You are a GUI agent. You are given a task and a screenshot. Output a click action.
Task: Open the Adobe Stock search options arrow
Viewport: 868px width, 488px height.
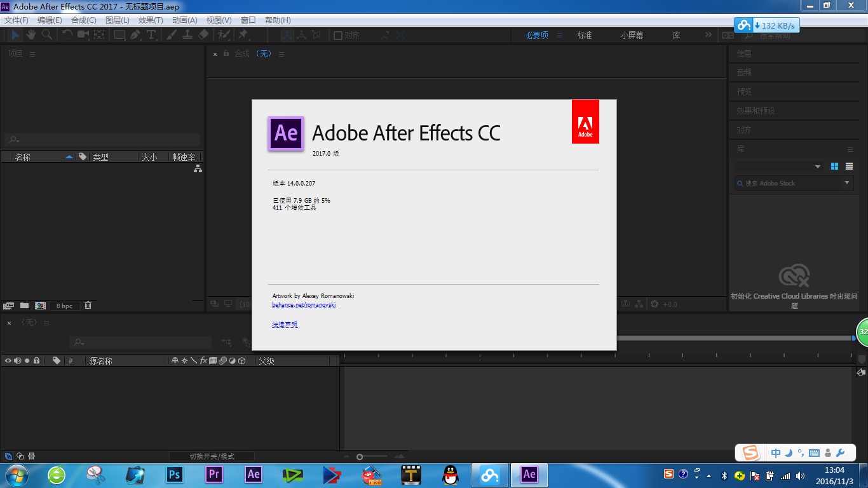point(847,183)
